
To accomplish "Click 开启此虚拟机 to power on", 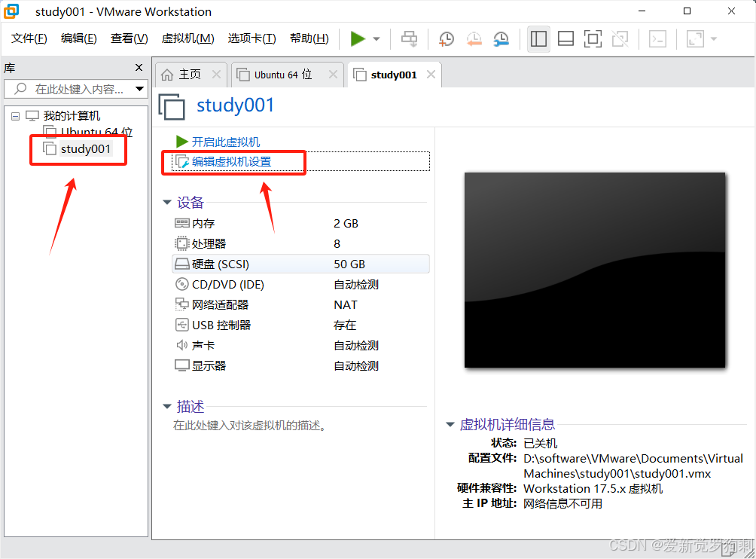I will point(226,142).
